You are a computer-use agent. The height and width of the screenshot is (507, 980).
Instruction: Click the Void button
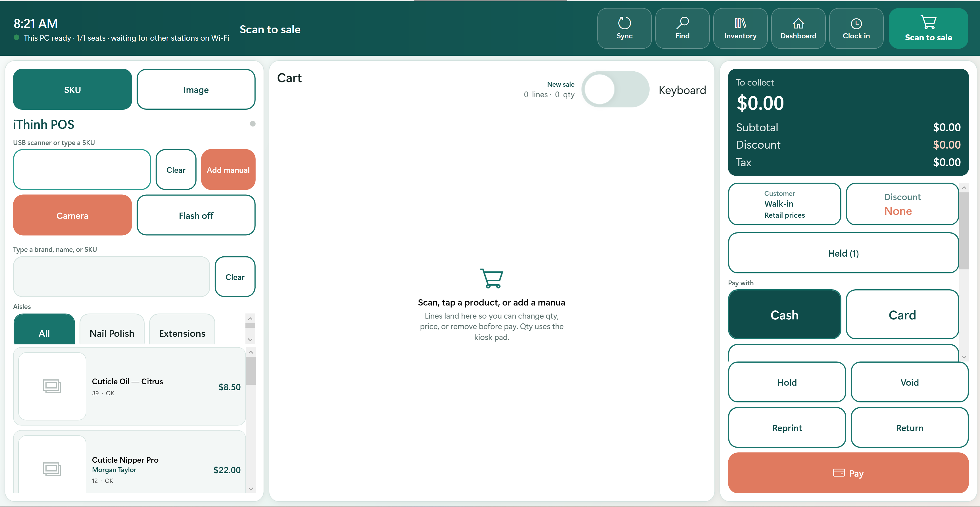pos(909,382)
